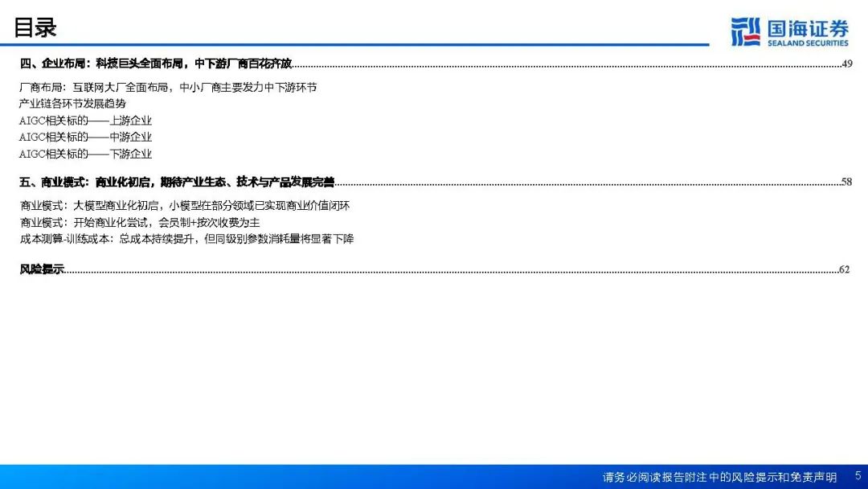The height and width of the screenshot is (489, 868).
Task: Open the 风险提示 heading
Action: click(42, 269)
